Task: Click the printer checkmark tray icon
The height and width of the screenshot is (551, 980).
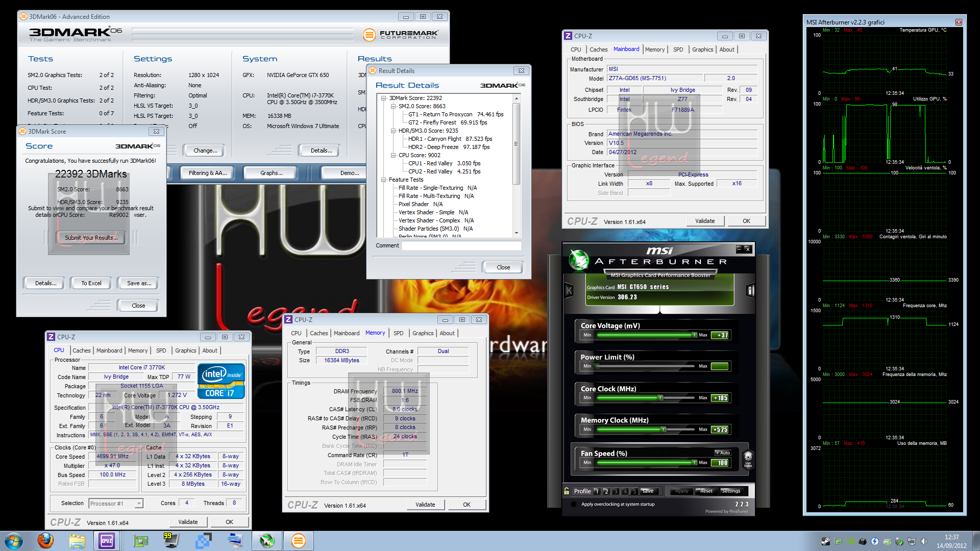Action: [887, 541]
